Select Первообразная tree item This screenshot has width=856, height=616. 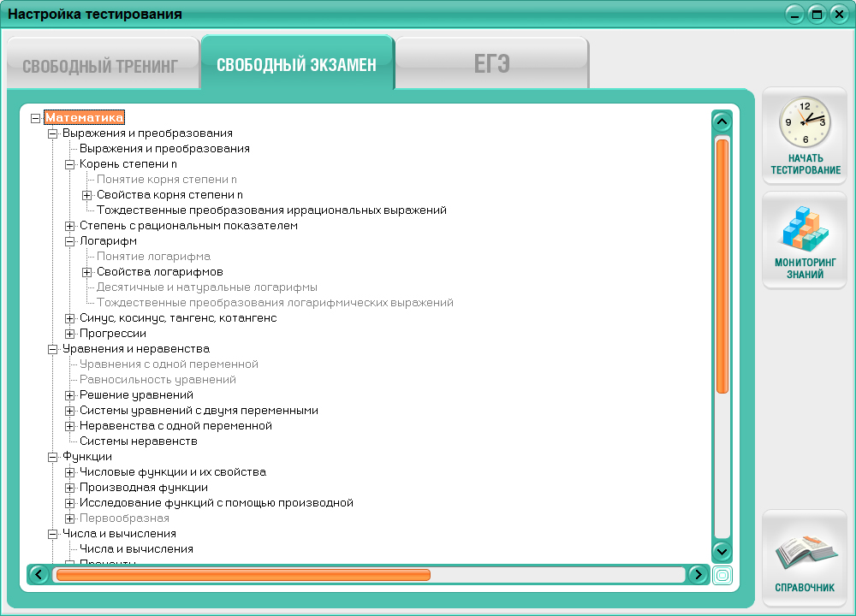[124, 518]
